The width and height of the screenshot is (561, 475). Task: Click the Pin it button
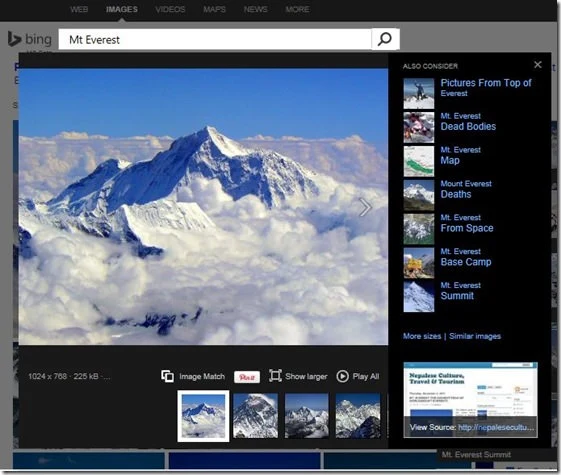(247, 377)
